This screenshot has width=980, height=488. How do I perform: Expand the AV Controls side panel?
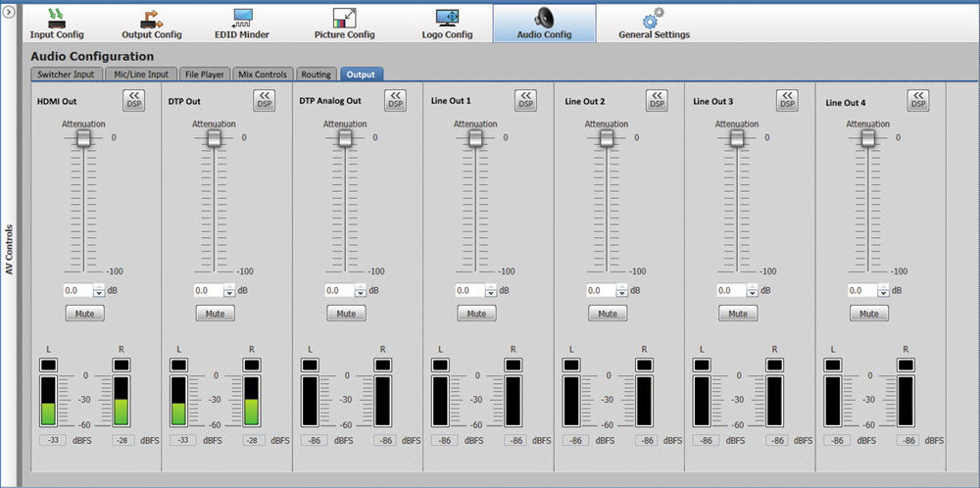coord(9,12)
